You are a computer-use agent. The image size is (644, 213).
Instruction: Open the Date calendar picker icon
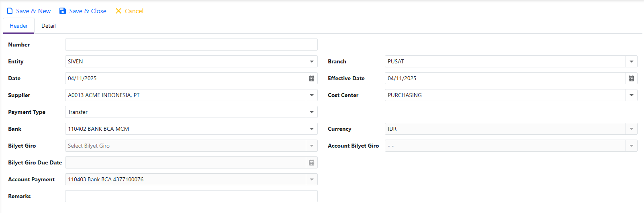(311, 78)
